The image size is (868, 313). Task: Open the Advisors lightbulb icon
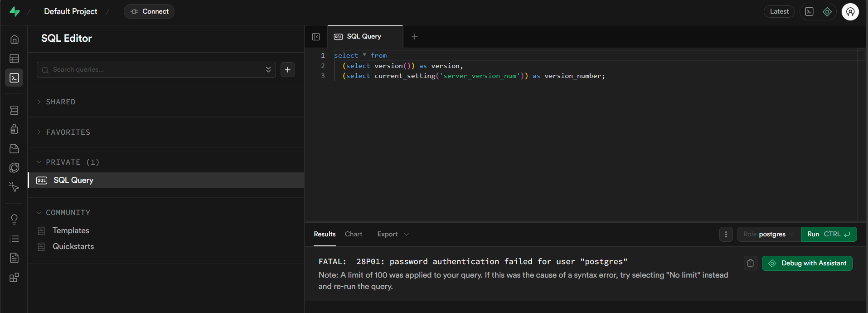click(x=15, y=220)
